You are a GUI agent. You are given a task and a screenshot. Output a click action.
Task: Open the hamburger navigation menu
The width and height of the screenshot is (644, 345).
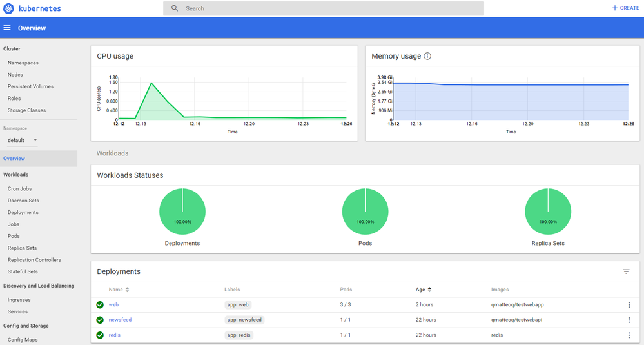pyautogui.click(x=7, y=28)
